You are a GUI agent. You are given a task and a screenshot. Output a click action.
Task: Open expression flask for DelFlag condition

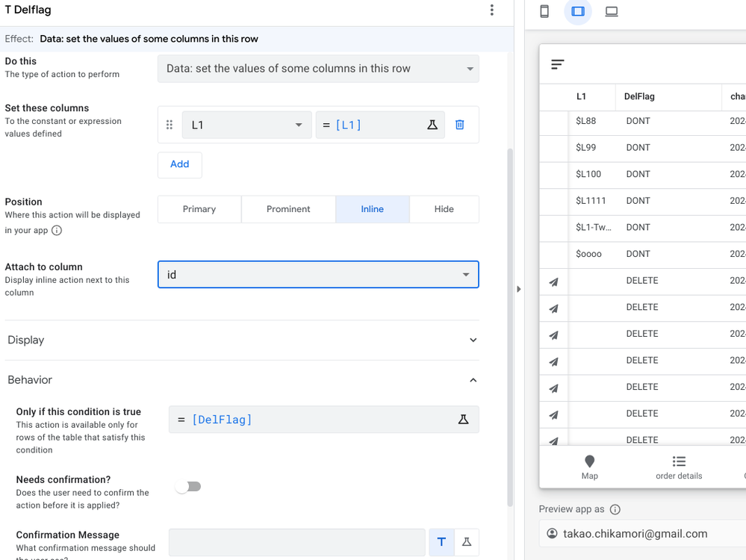pyautogui.click(x=463, y=419)
